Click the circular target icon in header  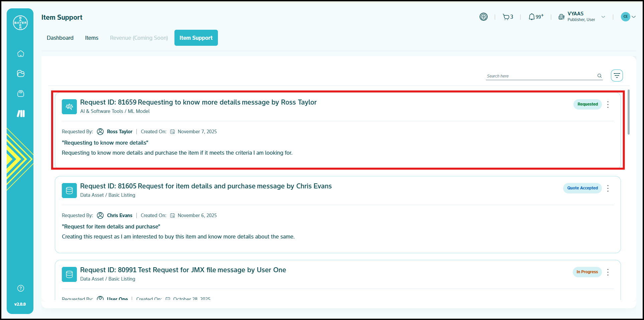[x=483, y=17]
